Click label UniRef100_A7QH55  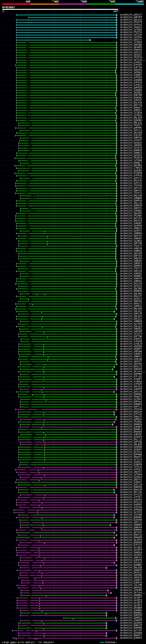coord(131,590)
